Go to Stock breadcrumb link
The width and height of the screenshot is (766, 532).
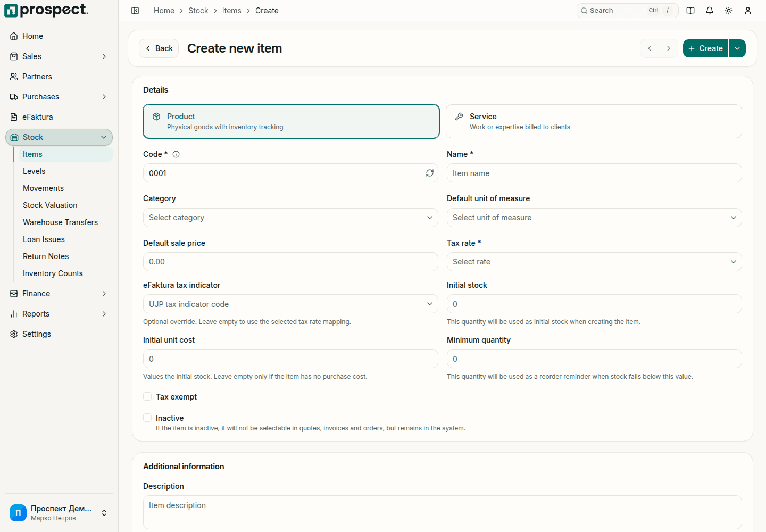[x=198, y=11]
